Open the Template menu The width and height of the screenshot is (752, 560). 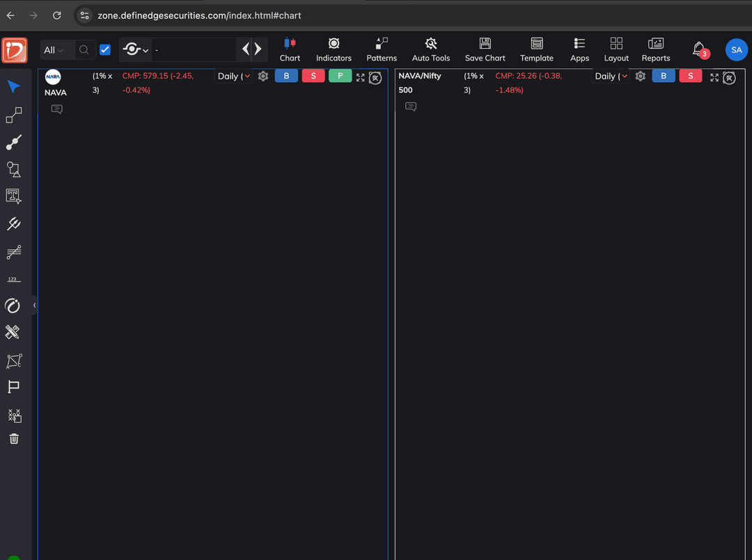tap(537, 50)
